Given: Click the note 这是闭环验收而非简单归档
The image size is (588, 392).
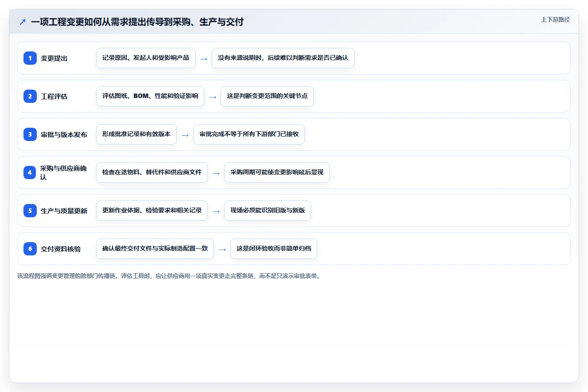Looking at the screenshot, I should click(x=274, y=249).
